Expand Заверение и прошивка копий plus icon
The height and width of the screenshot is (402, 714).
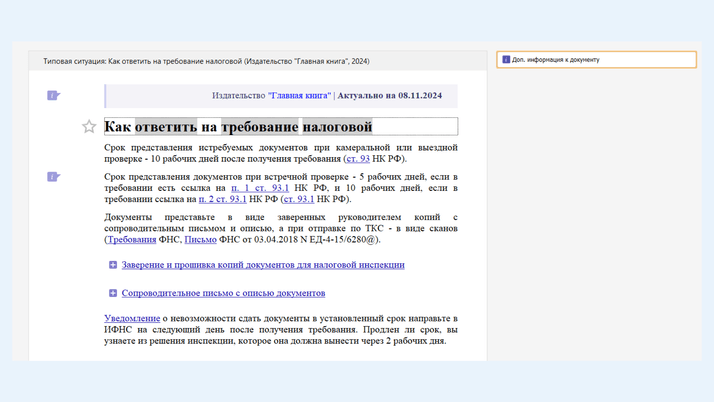(x=113, y=265)
